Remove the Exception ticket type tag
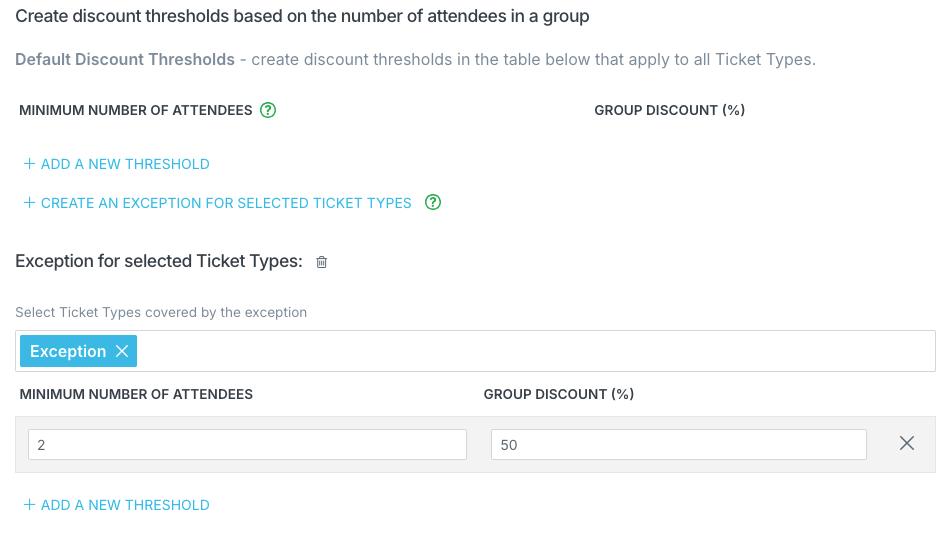Viewport: 952px width, 533px height. 122,351
